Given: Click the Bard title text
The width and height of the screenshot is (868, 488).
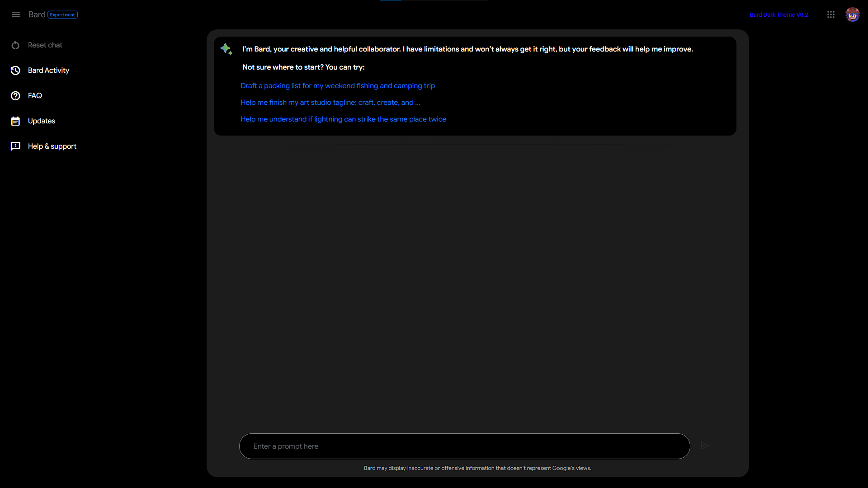Looking at the screenshot, I should (x=37, y=14).
